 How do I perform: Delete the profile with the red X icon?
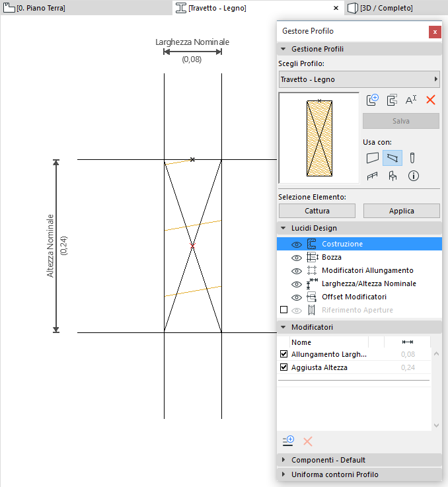pos(431,100)
